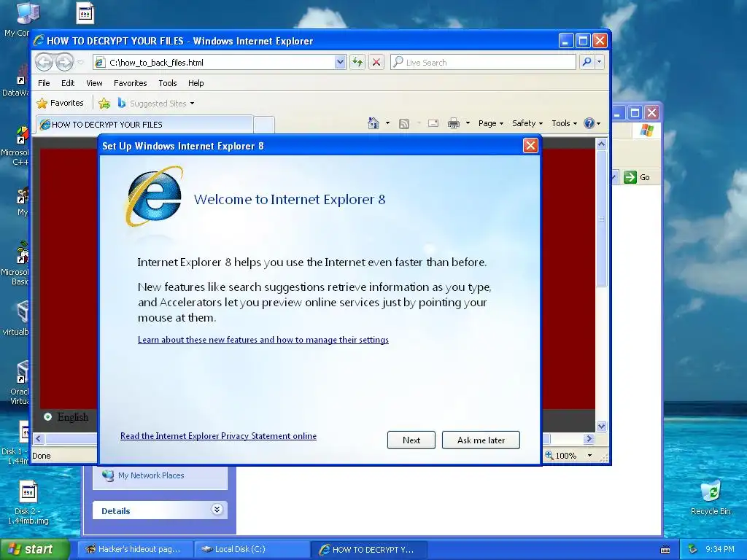Click the Live Search magnifier button
Screen dimensions: 747x560
[587, 62]
